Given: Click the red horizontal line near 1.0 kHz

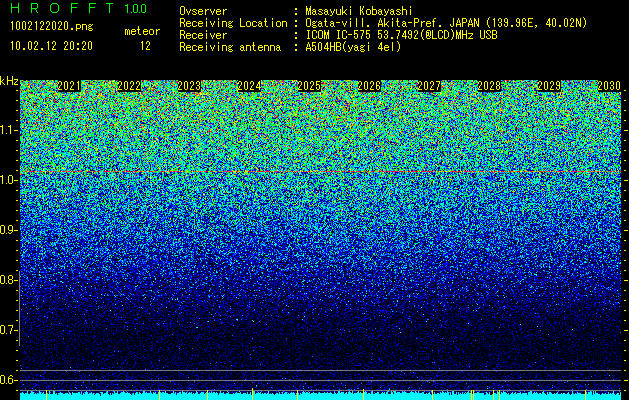Looking at the screenshot, I should coord(321,172).
